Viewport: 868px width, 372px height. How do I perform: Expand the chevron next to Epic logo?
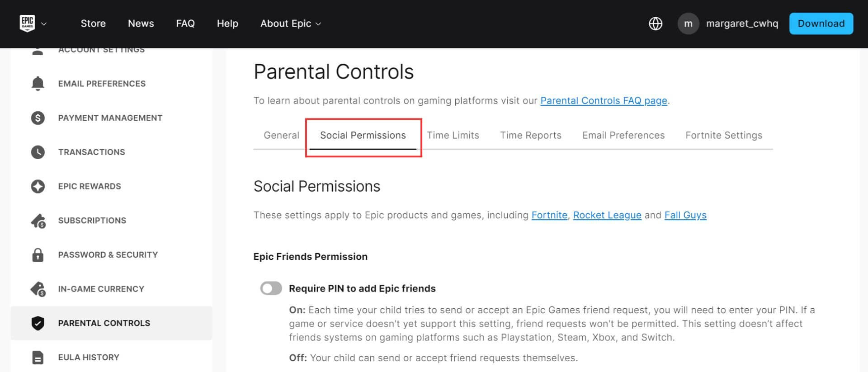44,24
